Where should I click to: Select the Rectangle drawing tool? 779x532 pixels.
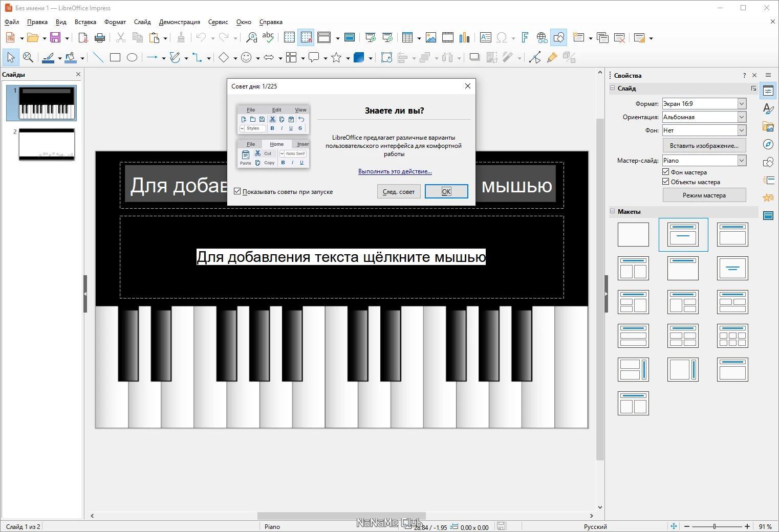click(115, 58)
